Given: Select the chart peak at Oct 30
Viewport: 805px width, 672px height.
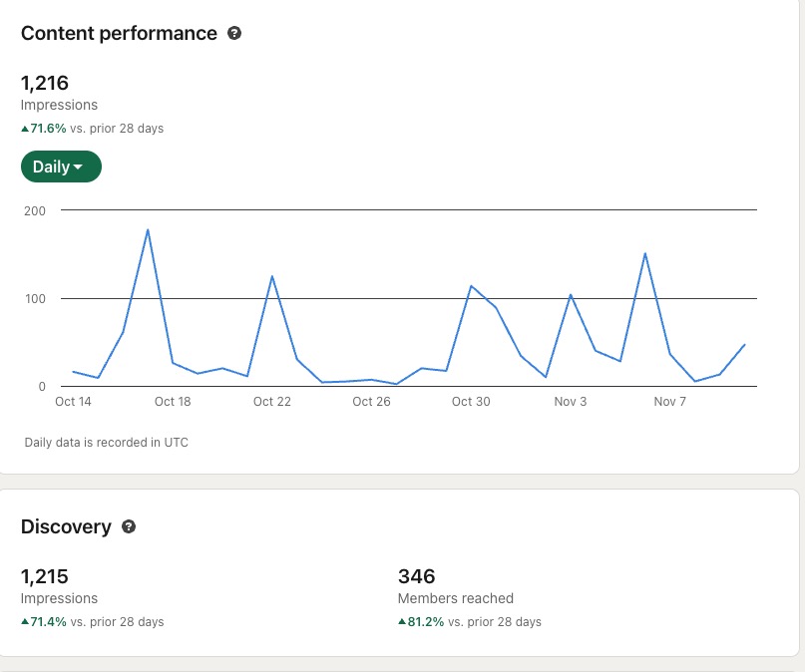Looking at the screenshot, I should tap(471, 286).
